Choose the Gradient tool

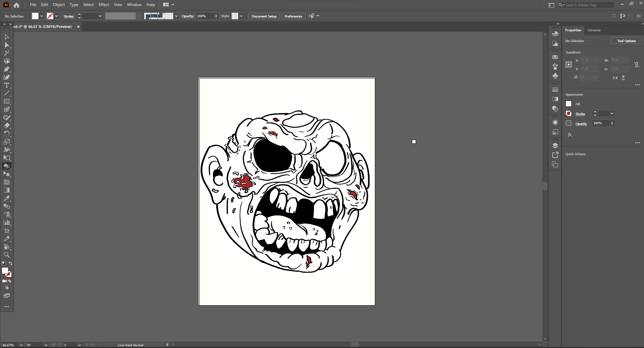pos(6,190)
